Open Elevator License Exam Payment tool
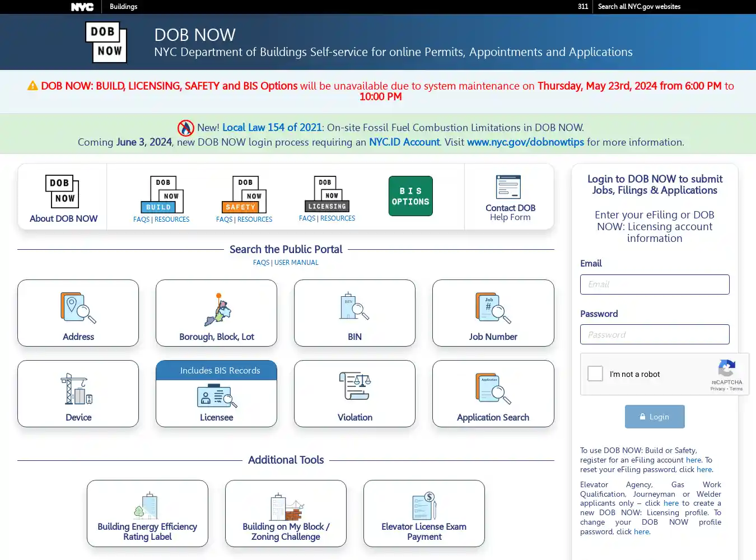Screen dimensions: 756x560 (424, 514)
